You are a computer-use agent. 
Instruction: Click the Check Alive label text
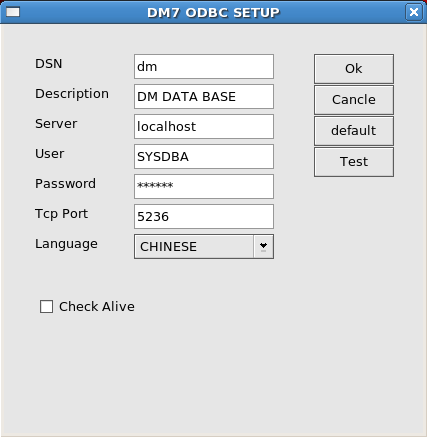pos(97,307)
